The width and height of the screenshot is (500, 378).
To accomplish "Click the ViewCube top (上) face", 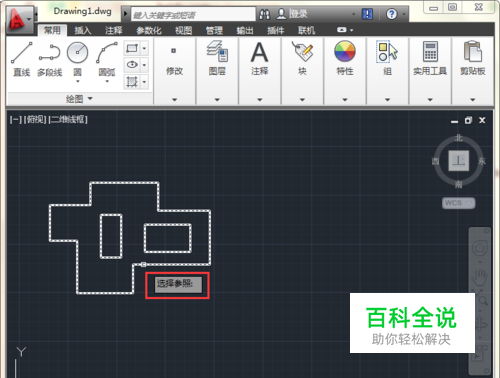I will (x=459, y=160).
